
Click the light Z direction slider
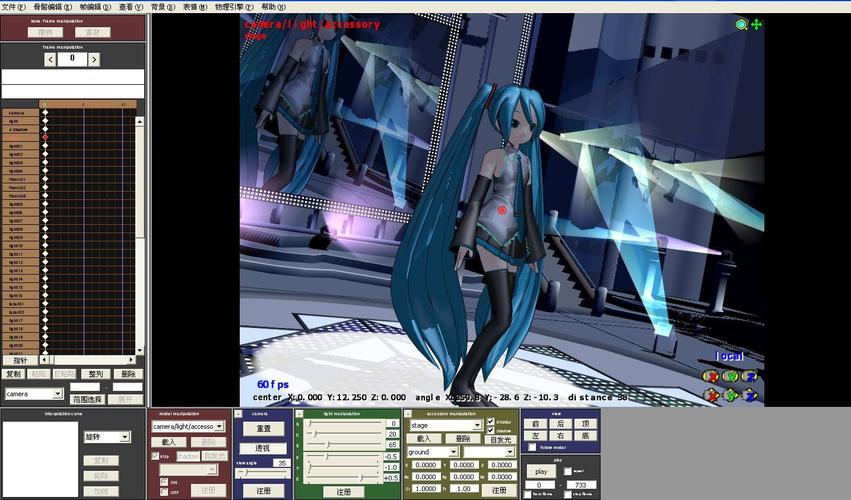[345, 478]
